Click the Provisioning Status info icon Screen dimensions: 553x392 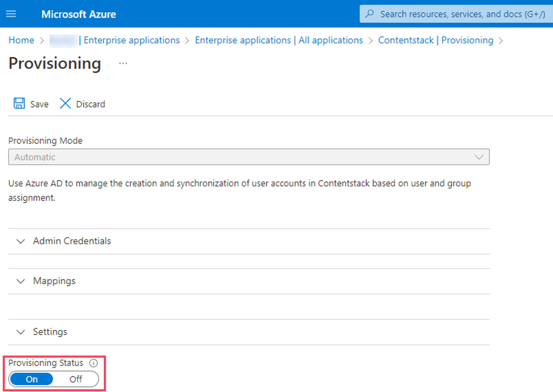point(93,363)
